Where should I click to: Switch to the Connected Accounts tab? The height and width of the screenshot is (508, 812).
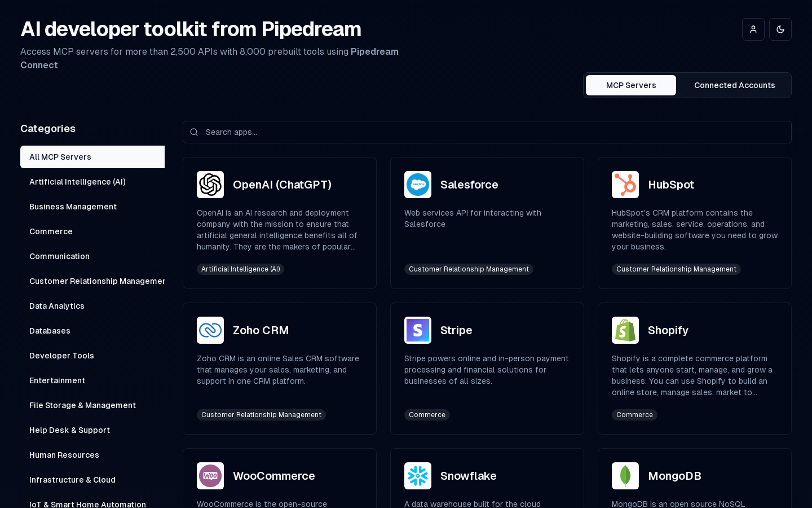coord(734,85)
